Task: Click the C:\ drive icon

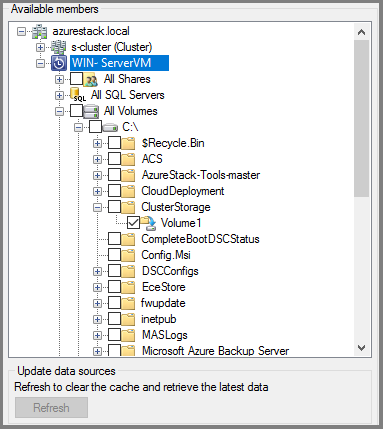Action: pos(110,127)
